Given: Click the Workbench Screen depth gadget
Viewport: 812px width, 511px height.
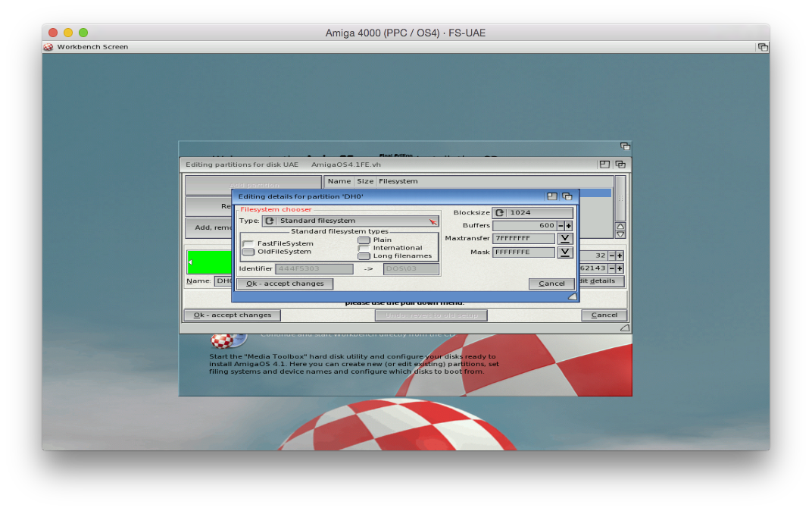Looking at the screenshot, I should (763, 47).
